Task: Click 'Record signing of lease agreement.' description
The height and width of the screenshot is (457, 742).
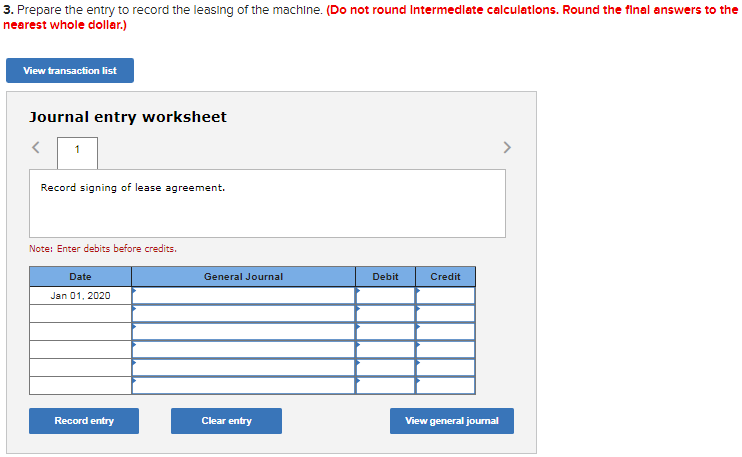Action: (x=132, y=188)
